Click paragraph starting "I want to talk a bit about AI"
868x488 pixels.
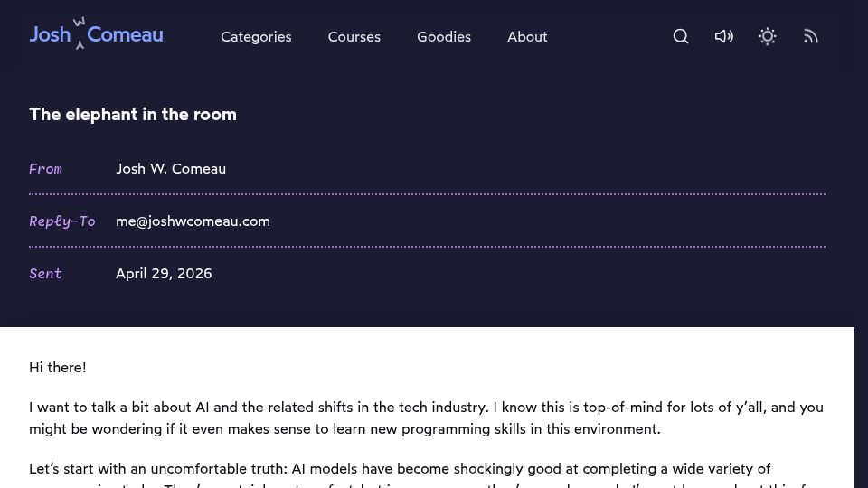click(426, 418)
